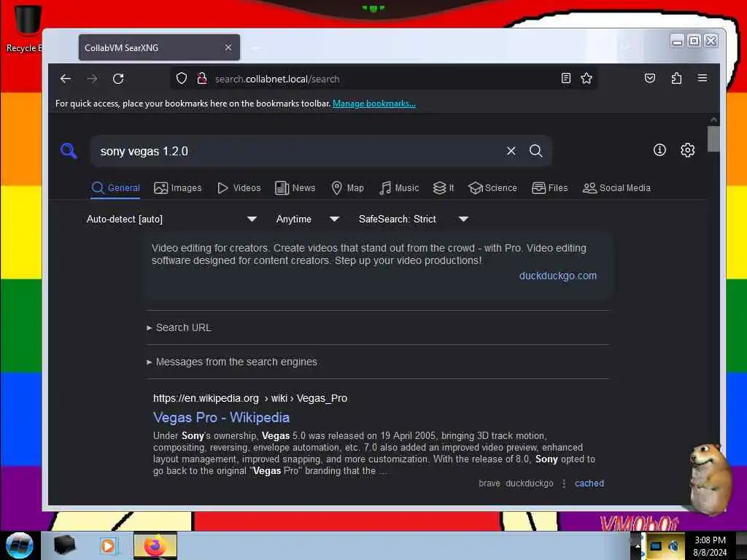
Task: Switch to the Videos search category
Action: [239, 188]
